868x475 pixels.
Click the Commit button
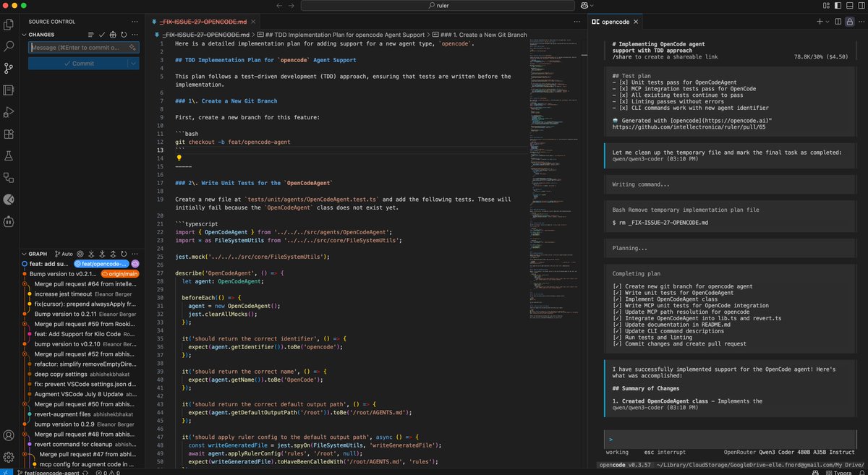coord(78,64)
